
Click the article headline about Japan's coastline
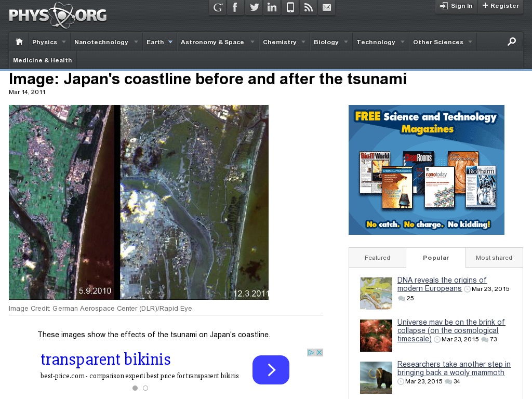[x=208, y=79]
